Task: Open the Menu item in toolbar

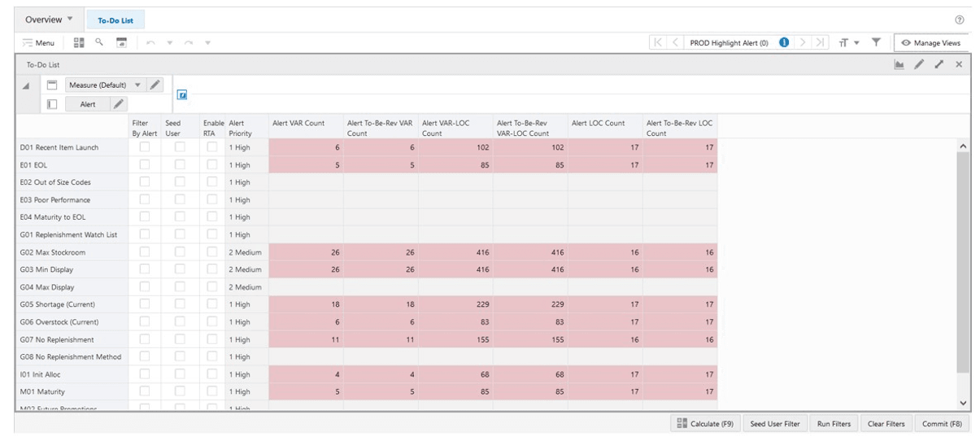Action: [38, 42]
